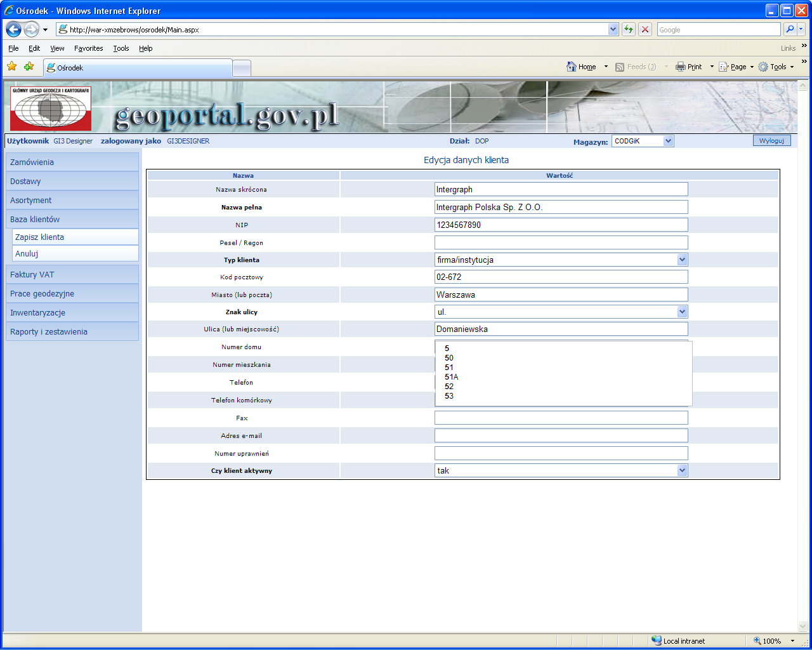Click the Add to Favorites star-plus icon
Image resolution: width=812 pixels, height=650 pixels.
29,67
